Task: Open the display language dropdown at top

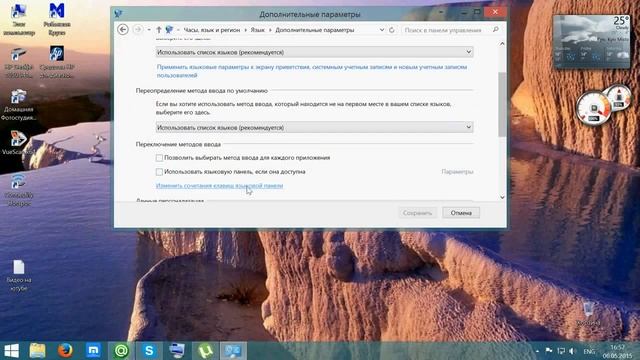Action: point(314,52)
